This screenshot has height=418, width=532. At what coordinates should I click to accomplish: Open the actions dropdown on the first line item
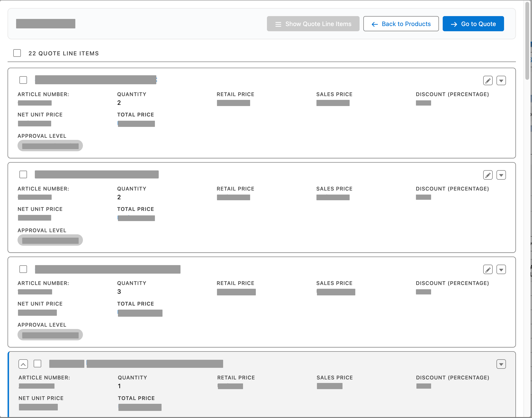[x=501, y=80]
